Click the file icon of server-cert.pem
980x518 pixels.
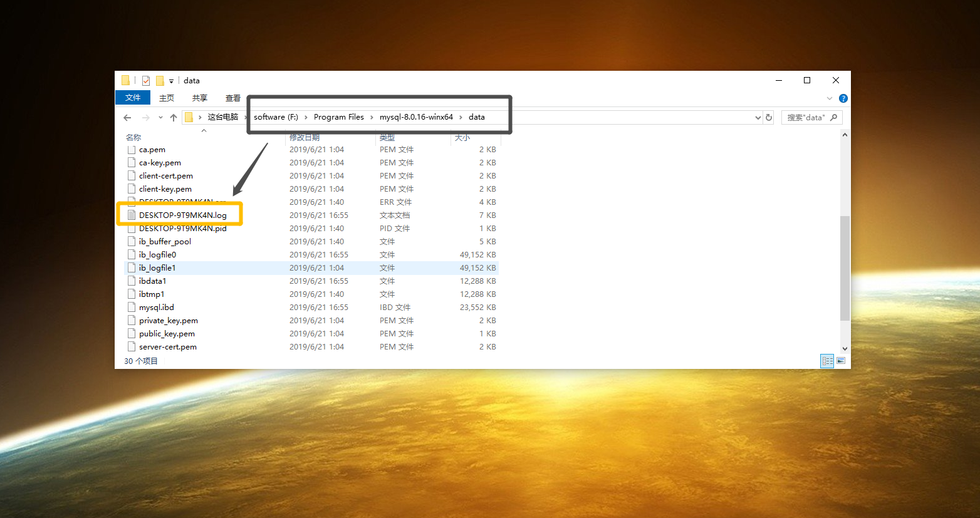(x=132, y=346)
